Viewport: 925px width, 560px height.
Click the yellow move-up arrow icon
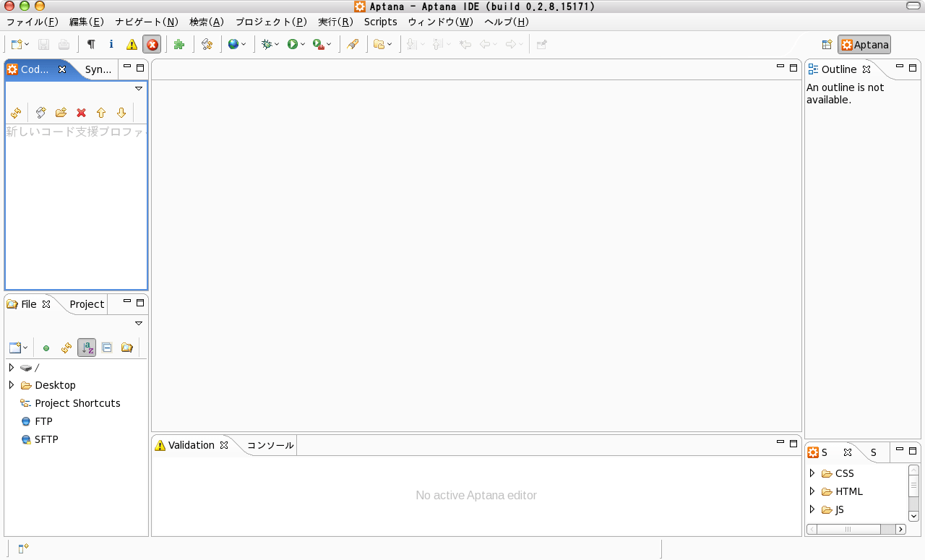[101, 113]
